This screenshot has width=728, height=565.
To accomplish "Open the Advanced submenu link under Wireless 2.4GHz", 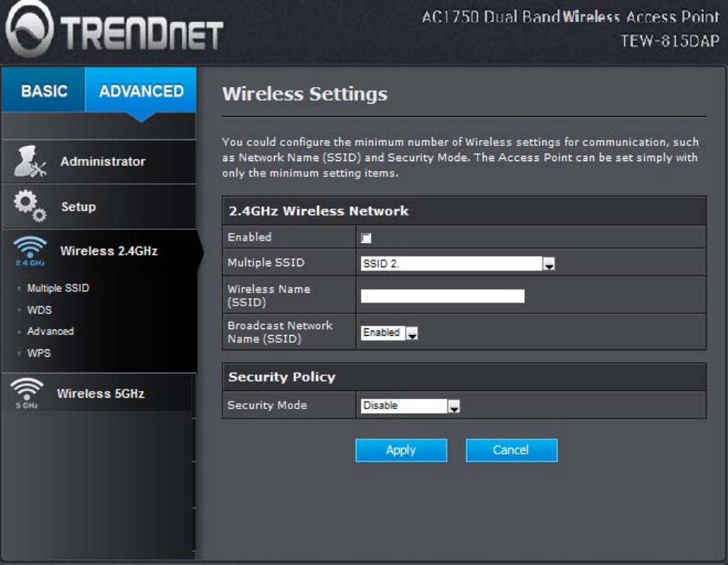I will 50,331.
